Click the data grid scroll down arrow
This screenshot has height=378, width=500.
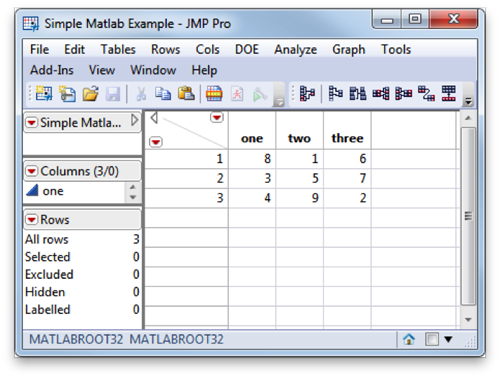point(468,320)
